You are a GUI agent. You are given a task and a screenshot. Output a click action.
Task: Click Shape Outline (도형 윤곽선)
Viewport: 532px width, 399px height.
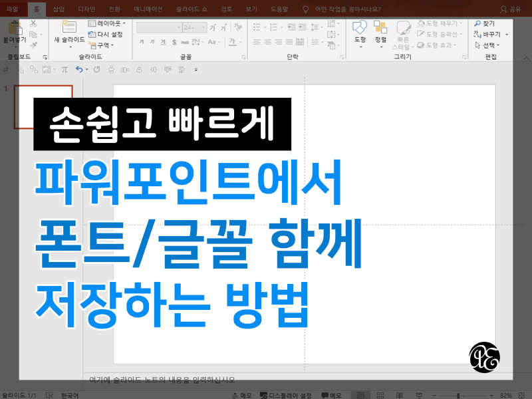(440, 35)
